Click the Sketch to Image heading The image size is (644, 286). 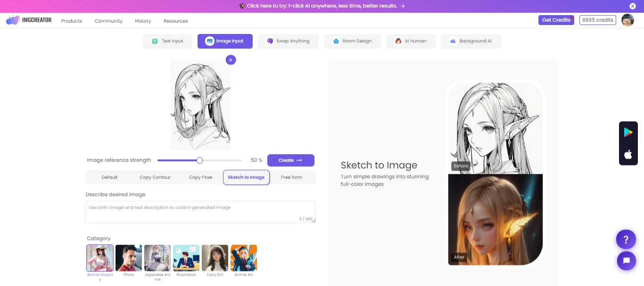(379, 165)
